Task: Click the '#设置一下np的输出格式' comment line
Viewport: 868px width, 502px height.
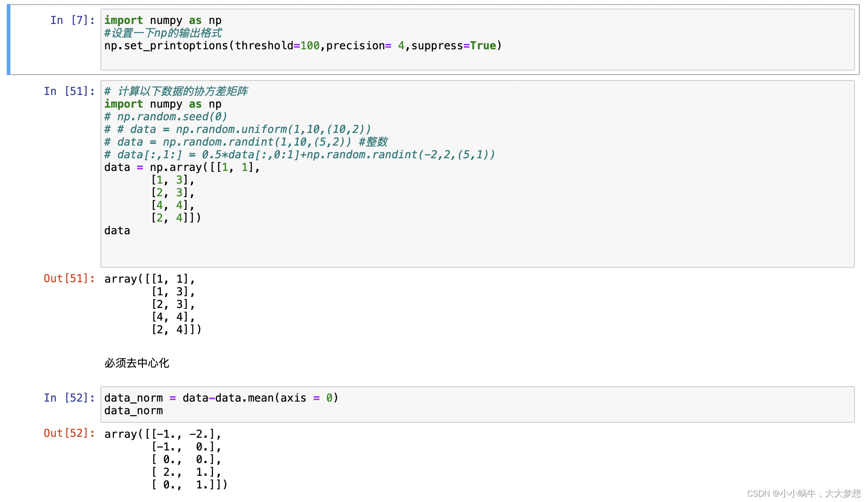Action: click(163, 33)
